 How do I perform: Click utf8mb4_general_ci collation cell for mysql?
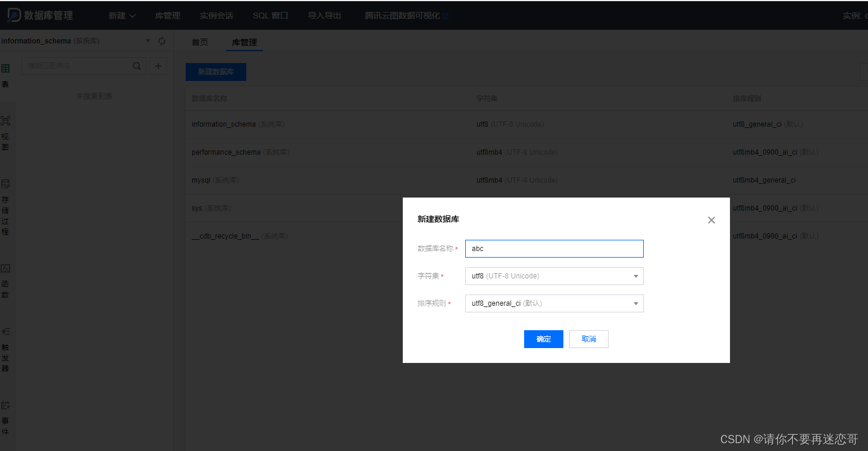click(764, 180)
